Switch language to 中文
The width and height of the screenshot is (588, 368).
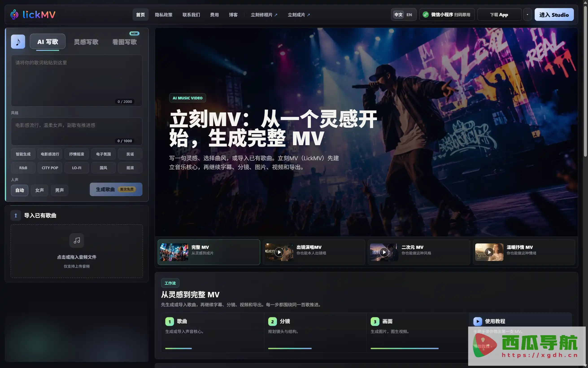[x=398, y=15]
